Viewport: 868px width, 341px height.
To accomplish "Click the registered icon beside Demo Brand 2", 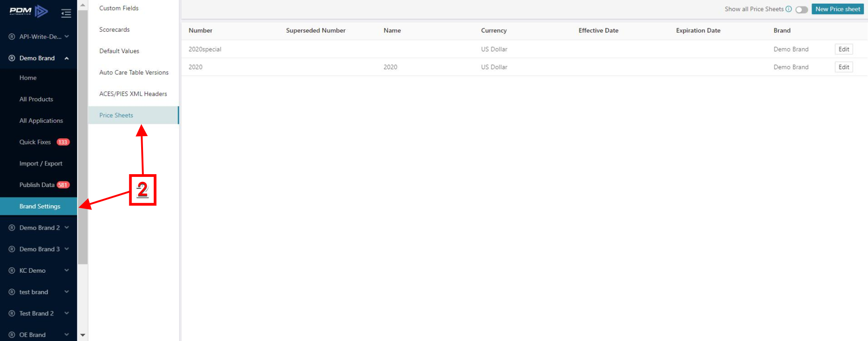I will pyautogui.click(x=12, y=228).
